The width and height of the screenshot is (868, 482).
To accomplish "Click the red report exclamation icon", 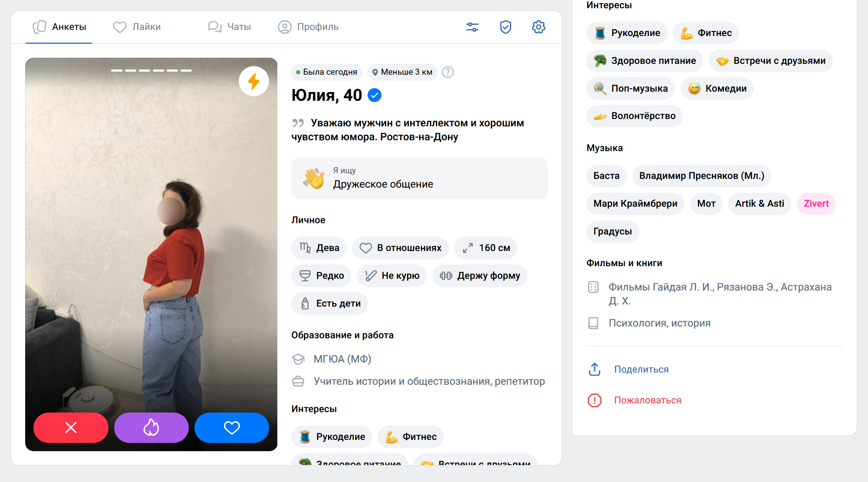I will coord(595,400).
